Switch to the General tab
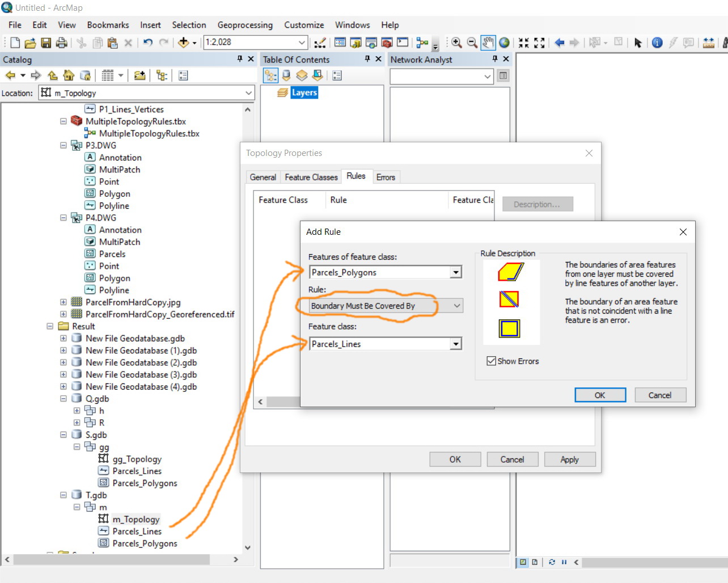 pos(263,178)
